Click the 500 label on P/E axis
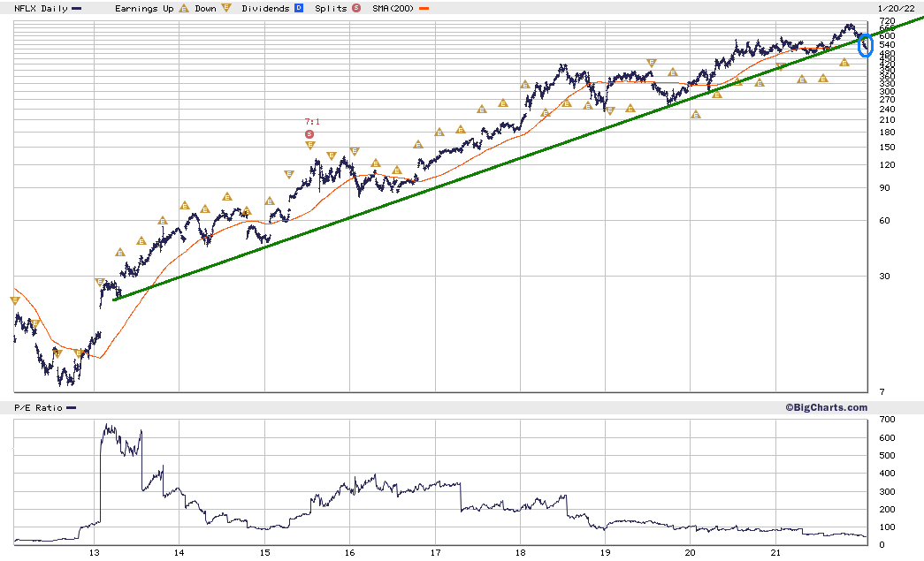This screenshot has height=561, width=924. click(x=887, y=455)
